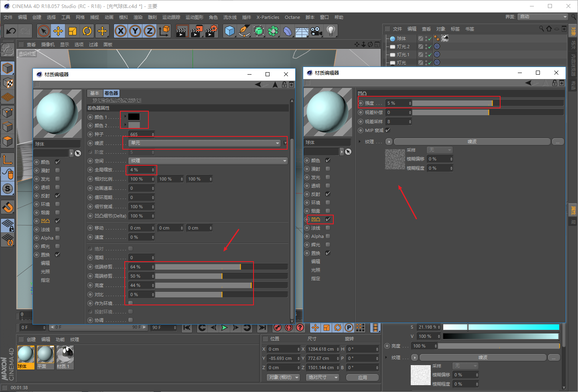Click the texture arrow button beside 噪波
The height and width of the screenshot is (392, 578).
tap(389, 142)
